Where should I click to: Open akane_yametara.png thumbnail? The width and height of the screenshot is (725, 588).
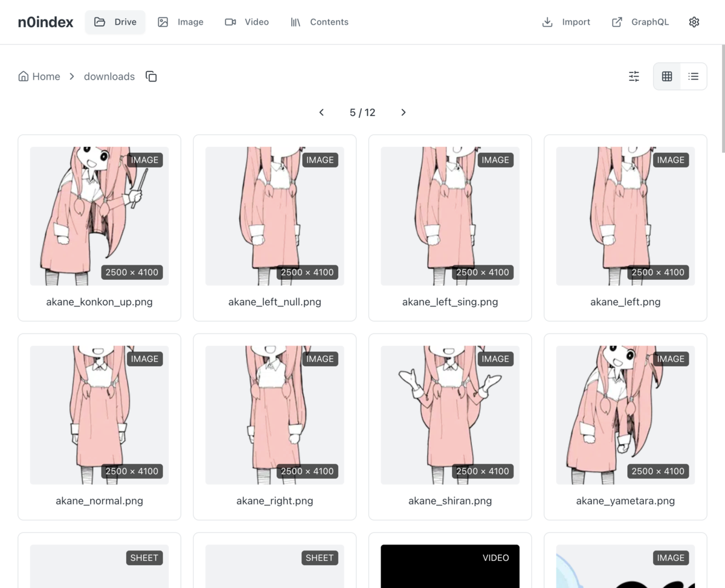point(625,415)
